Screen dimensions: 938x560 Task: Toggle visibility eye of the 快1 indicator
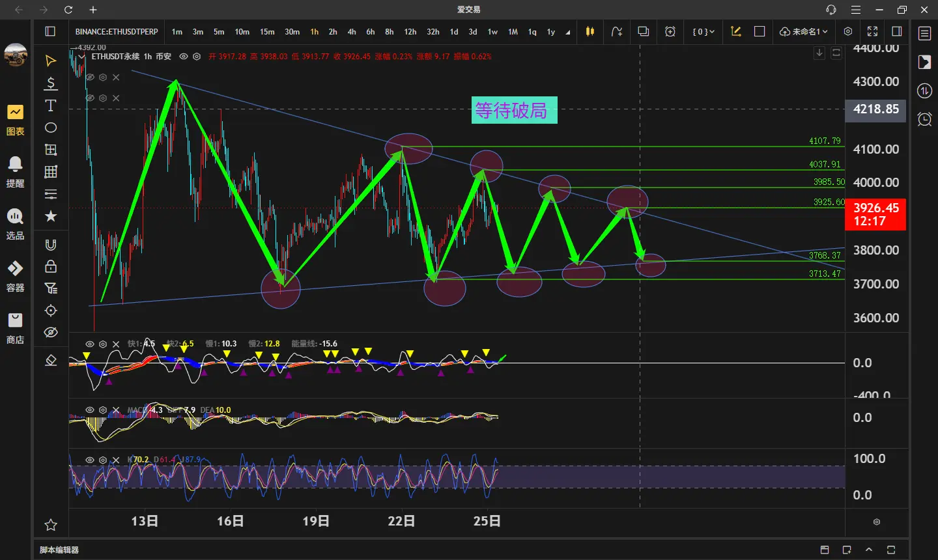click(90, 344)
